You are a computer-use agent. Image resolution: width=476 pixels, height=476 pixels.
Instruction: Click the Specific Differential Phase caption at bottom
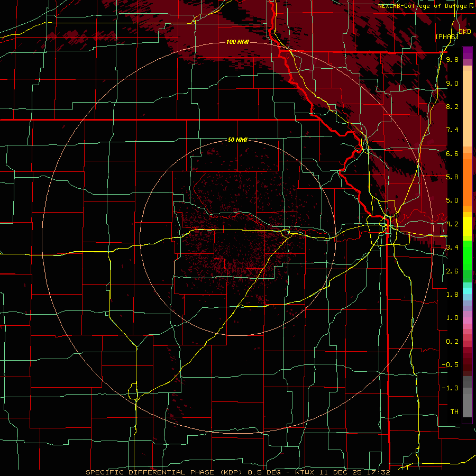[237, 472]
